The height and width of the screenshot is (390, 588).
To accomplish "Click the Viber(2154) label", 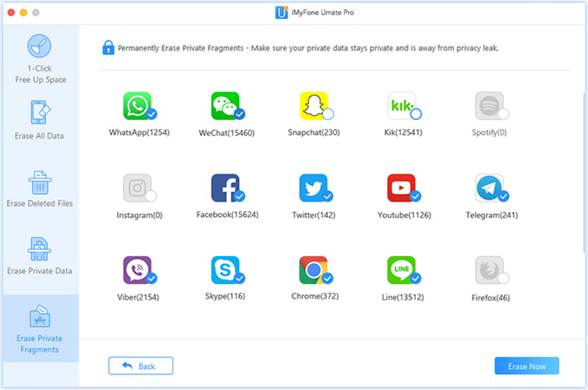I will [138, 297].
